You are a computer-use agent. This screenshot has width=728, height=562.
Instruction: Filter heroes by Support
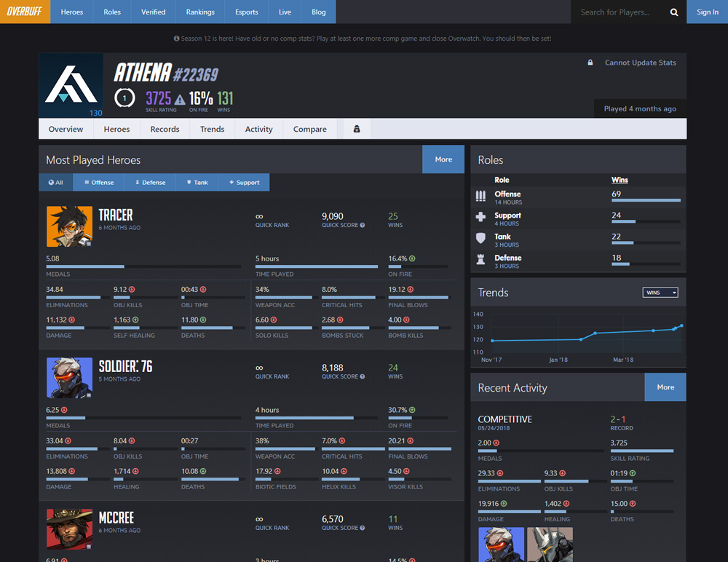[244, 183]
